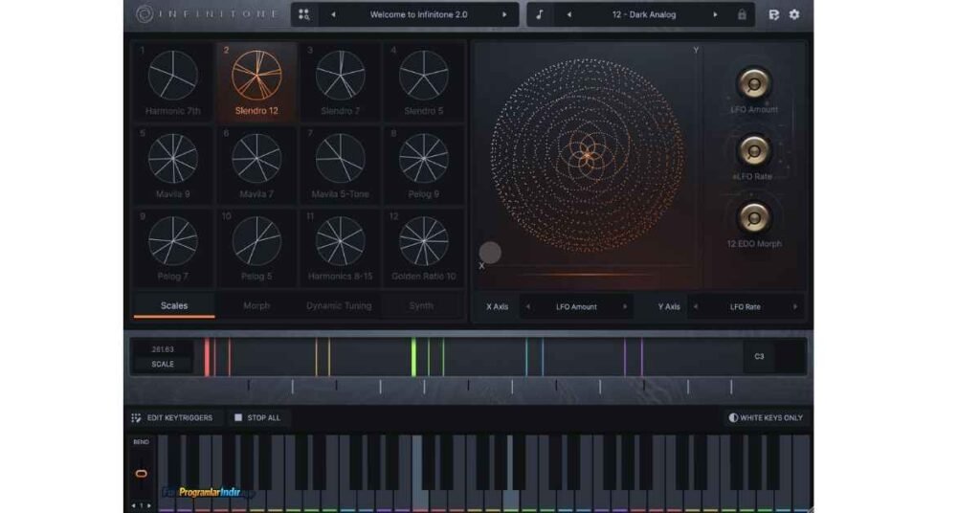This screenshot has width=980, height=513.
Task: Decrease the octave below Bend
Action: pyautogui.click(x=133, y=505)
